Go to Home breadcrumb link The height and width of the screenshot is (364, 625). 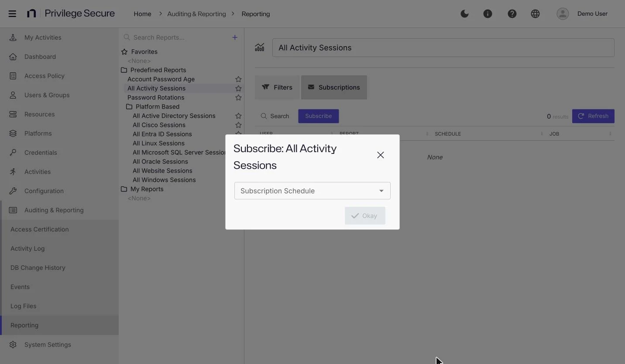pyautogui.click(x=142, y=14)
